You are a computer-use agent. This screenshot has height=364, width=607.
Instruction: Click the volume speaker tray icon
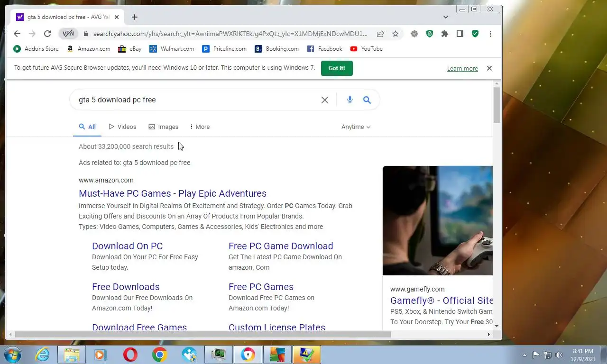pyautogui.click(x=559, y=355)
